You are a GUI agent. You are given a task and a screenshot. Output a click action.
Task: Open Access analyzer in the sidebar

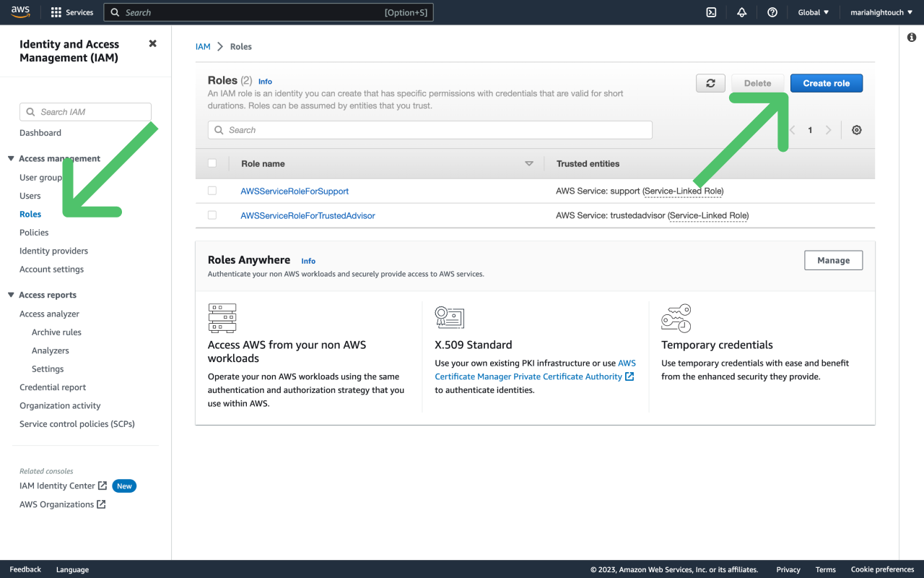50,314
